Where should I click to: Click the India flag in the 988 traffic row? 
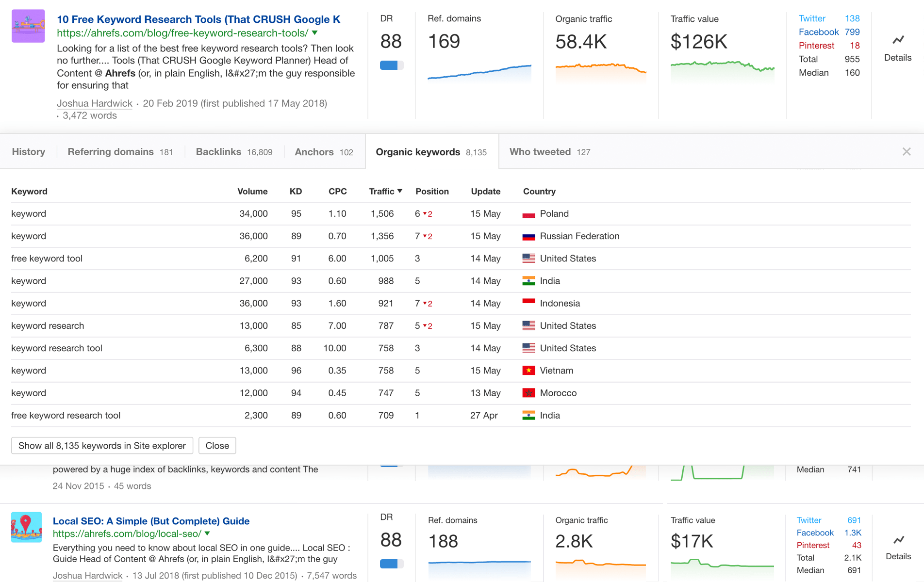click(x=528, y=281)
